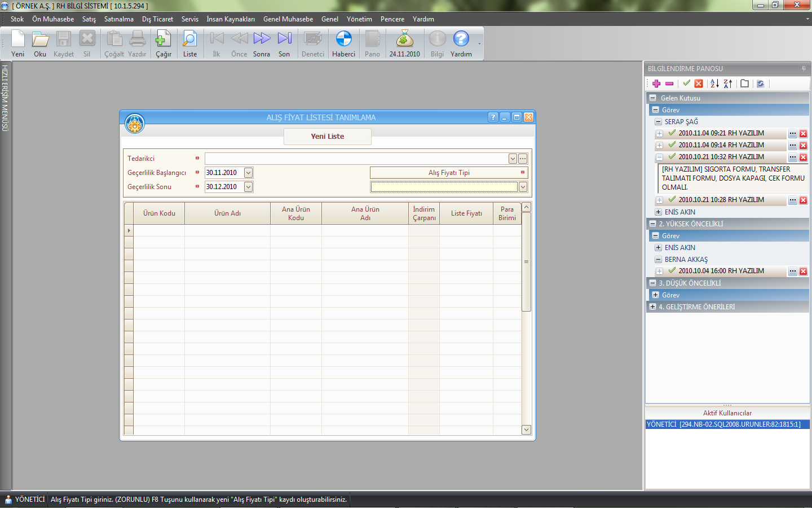Screen dimensions: 812x508
Task: Click the pink plus icon in Bilgilendirme Panosu
Action: click(656, 84)
